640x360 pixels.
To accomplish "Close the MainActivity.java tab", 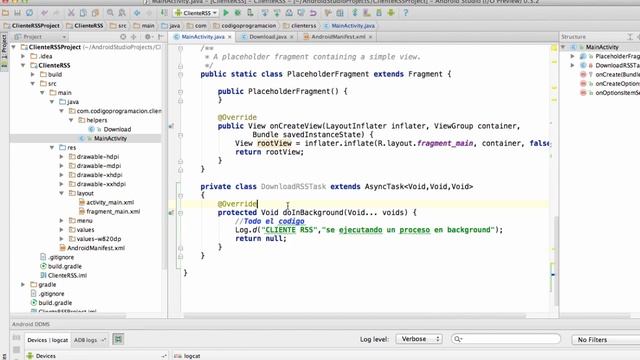I will click(230, 37).
